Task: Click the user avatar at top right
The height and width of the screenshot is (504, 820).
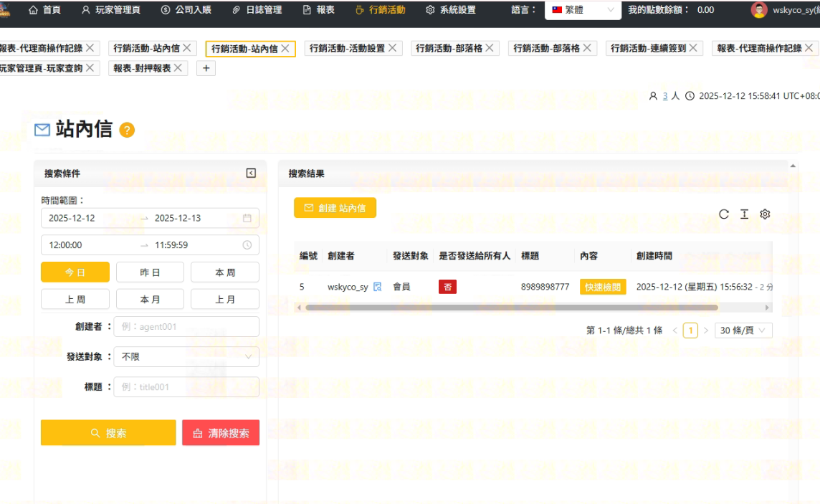Action: (758, 10)
